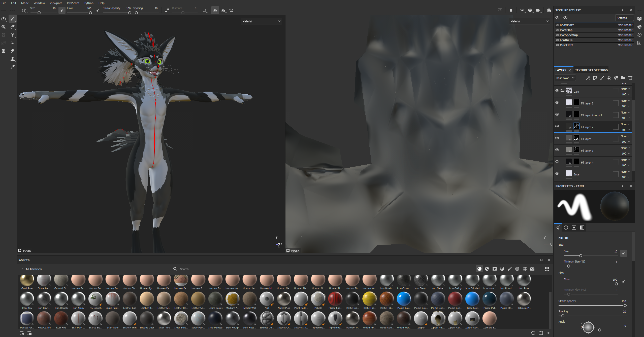Add a fill layer in Layers
This screenshot has height=337, width=644.
[609, 78]
